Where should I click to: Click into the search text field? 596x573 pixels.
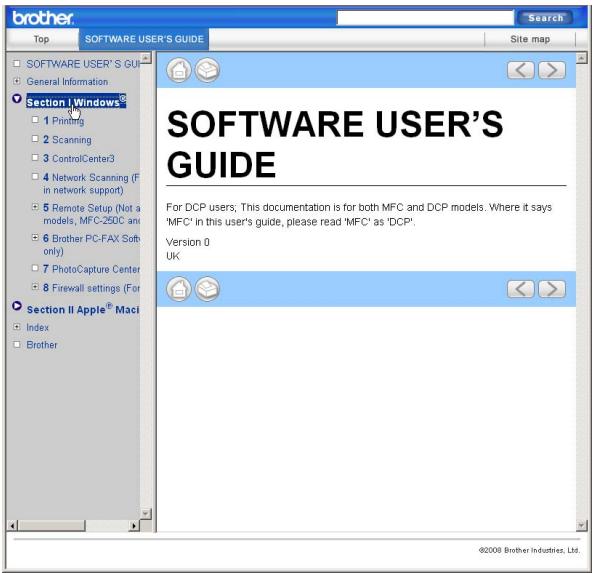tap(425, 18)
